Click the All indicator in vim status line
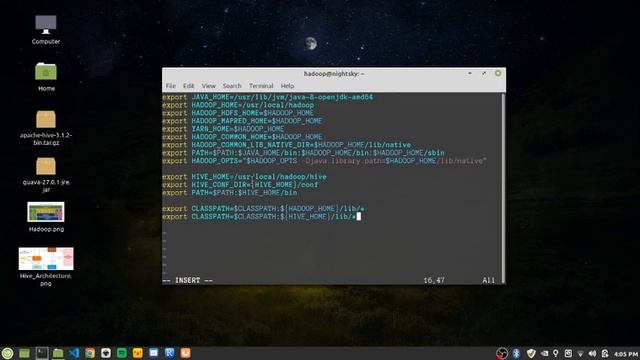Image resolution: width=640 pixels, height=360 pixels. pyautogui.click(x=488, y=280)
